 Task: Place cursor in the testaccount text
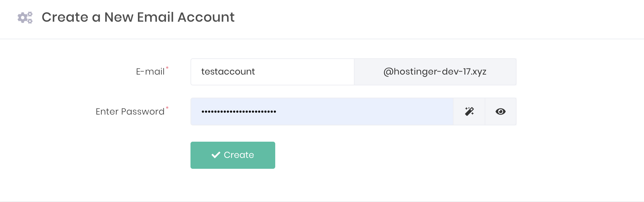228,72
